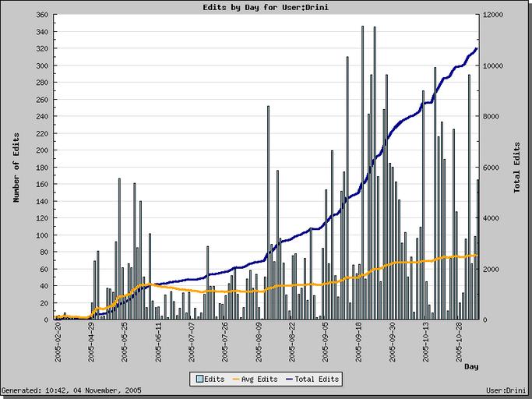Select the 2005-10-28 date label
This screenshot has height=399, width=532.
point(460,344)
